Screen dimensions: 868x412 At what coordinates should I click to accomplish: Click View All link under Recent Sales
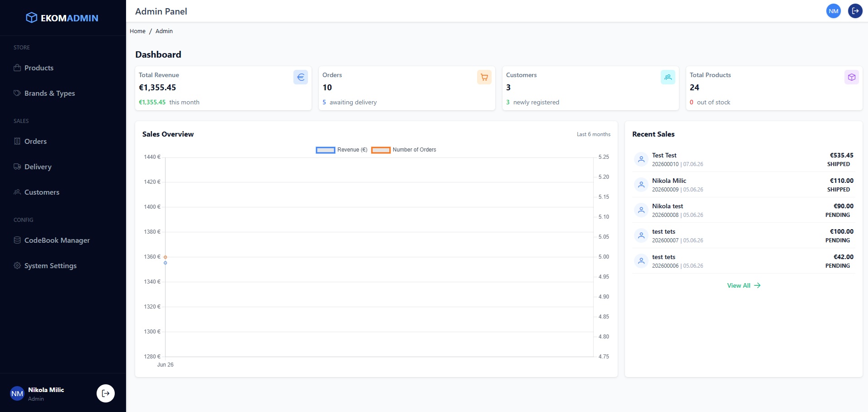(x=744, y=285)
